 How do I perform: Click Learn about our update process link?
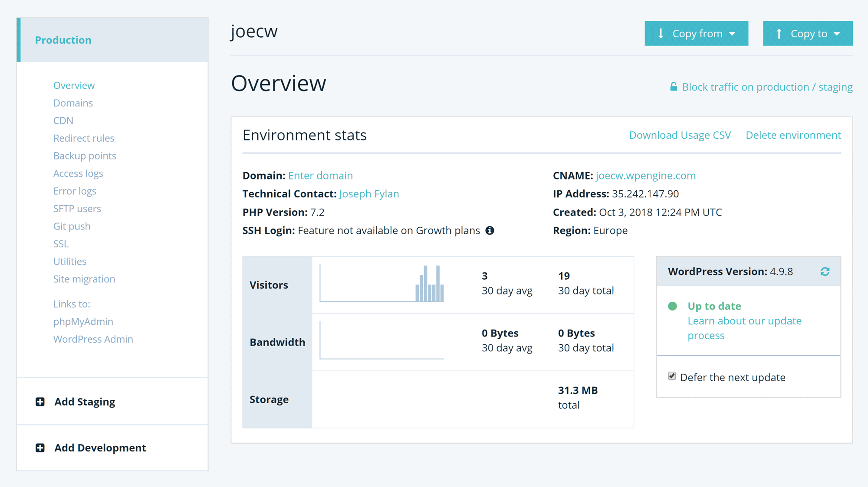(x=745, y=328)
